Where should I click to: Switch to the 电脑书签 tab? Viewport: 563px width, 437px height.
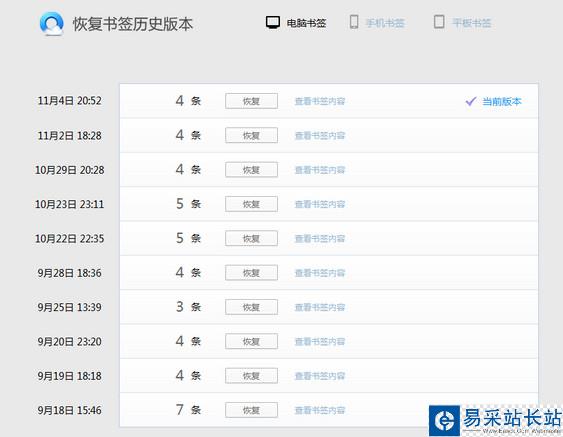[x=306, y=23]
